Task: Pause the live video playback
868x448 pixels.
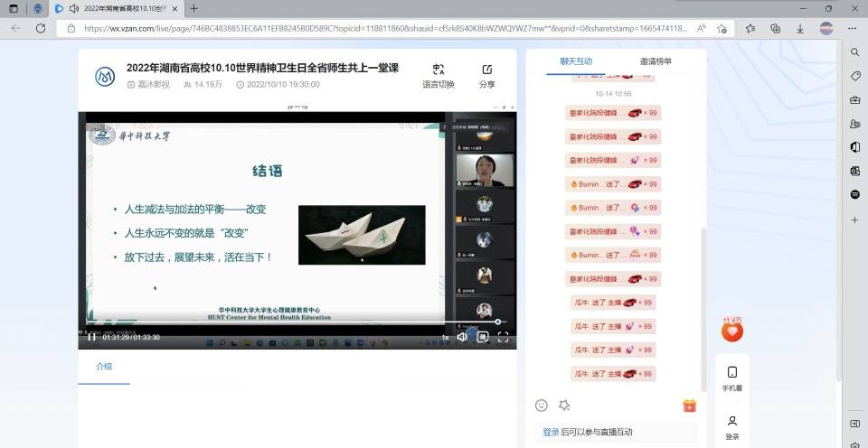Action: click(91, 337)
